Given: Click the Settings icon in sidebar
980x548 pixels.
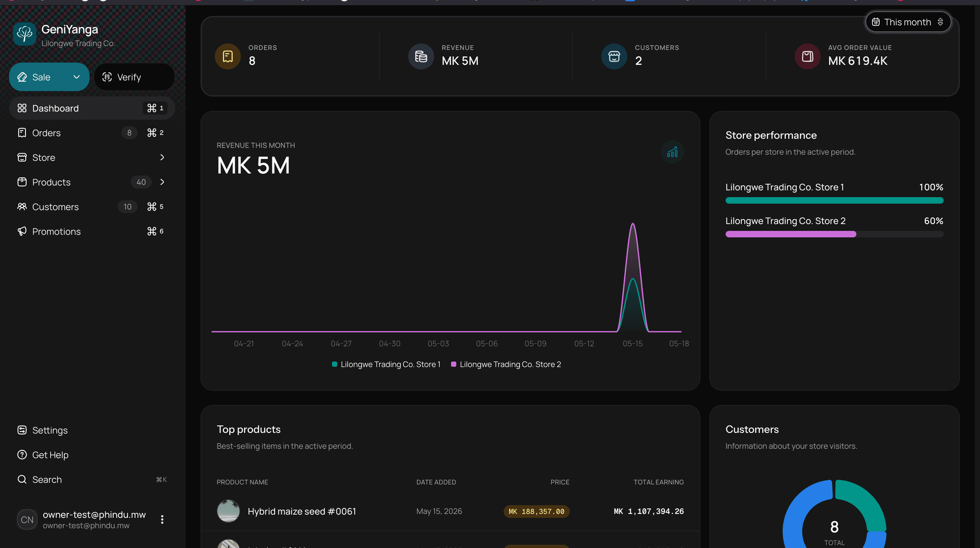Looking at the screenshot, I should click(22, 430).
